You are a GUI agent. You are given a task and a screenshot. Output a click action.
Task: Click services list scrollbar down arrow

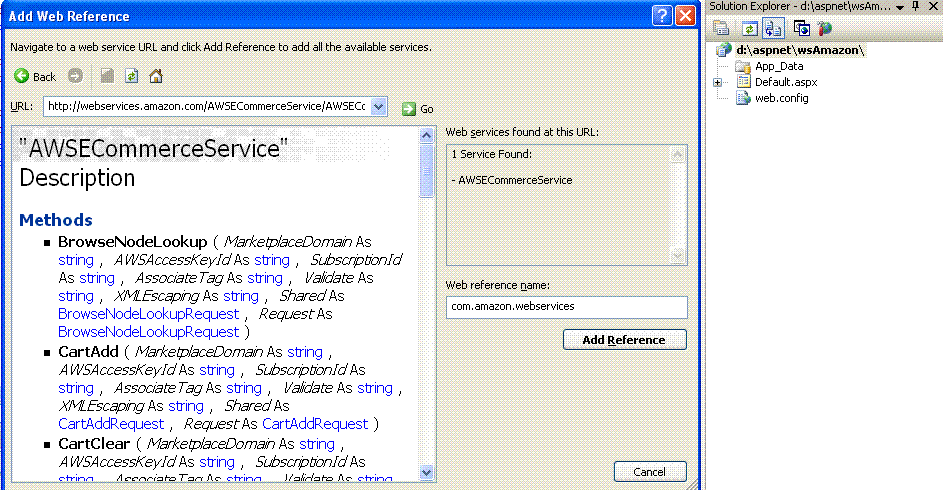point(677,256)
